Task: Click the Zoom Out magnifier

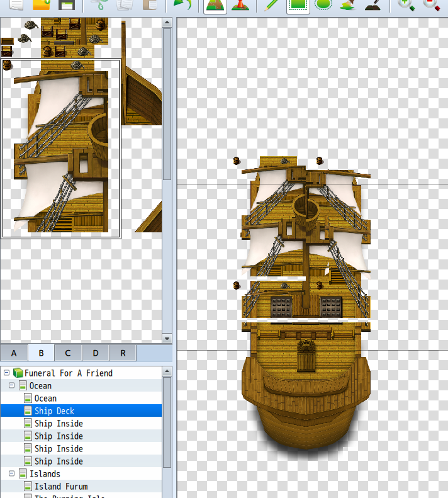Action: click(431, 4)
